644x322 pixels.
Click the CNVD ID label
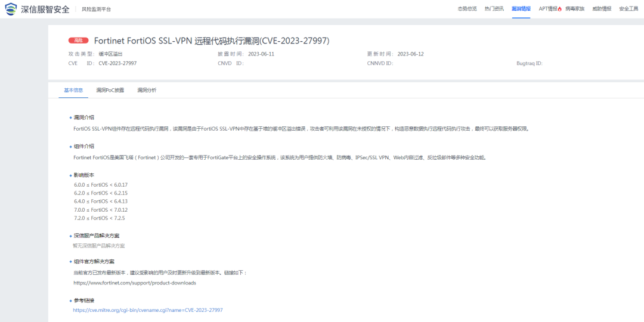[x=231, y=63]
